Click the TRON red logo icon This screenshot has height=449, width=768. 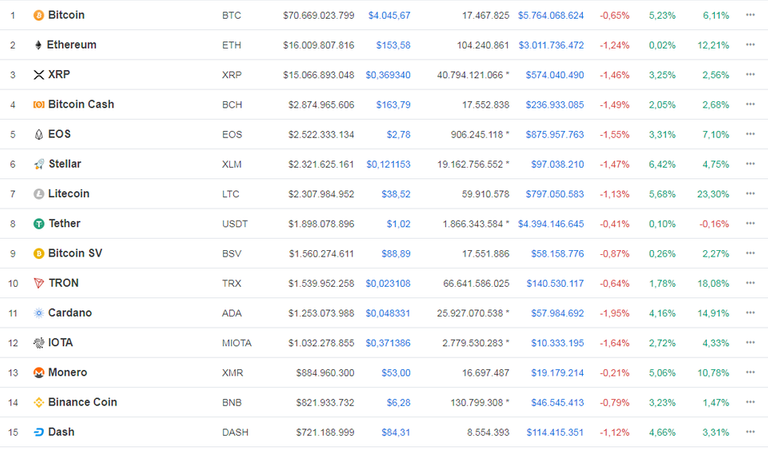click(39, 284)
